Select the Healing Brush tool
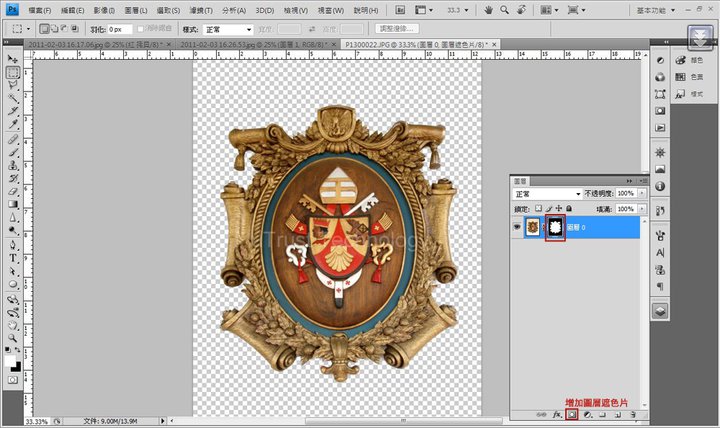720x428 pixels. [x=13, y=139]
